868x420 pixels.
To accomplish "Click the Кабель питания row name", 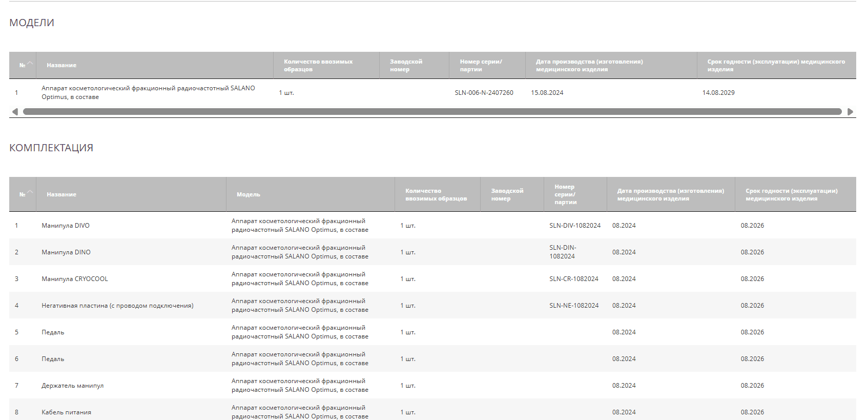I will (66, 412).
